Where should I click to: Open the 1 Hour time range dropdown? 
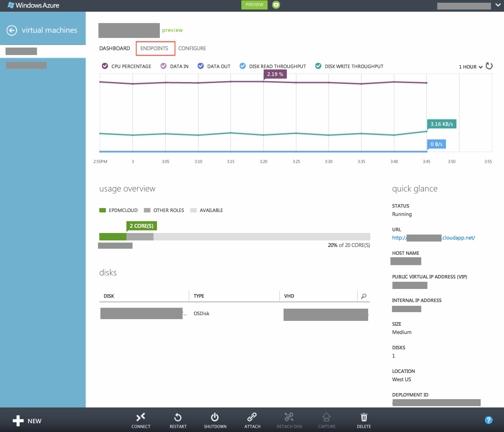coord(470,67)
